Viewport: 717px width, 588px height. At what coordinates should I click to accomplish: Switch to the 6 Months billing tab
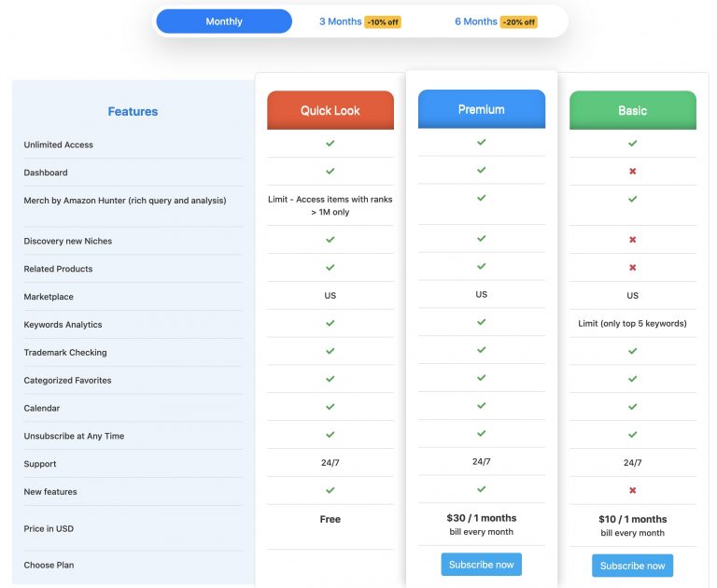[475, 21]
